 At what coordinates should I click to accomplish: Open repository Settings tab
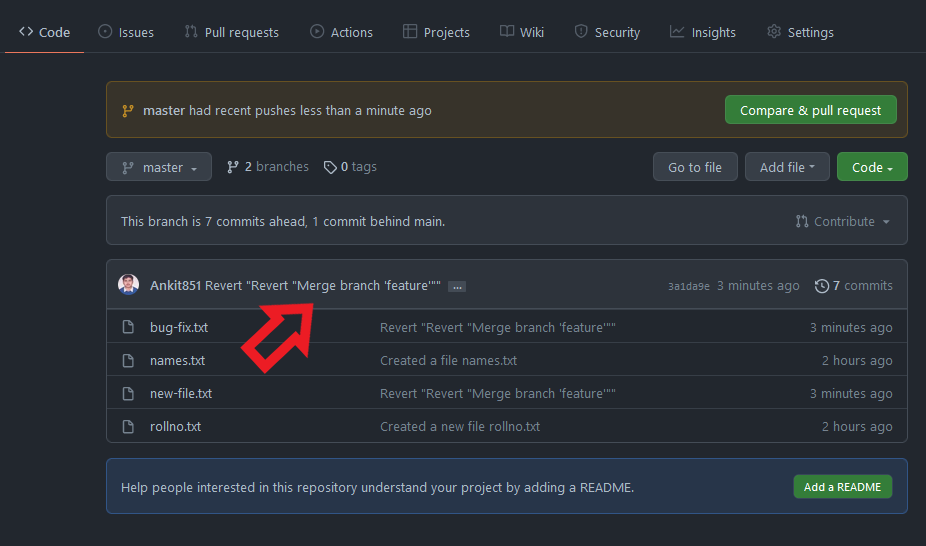[x=800, y=32]
